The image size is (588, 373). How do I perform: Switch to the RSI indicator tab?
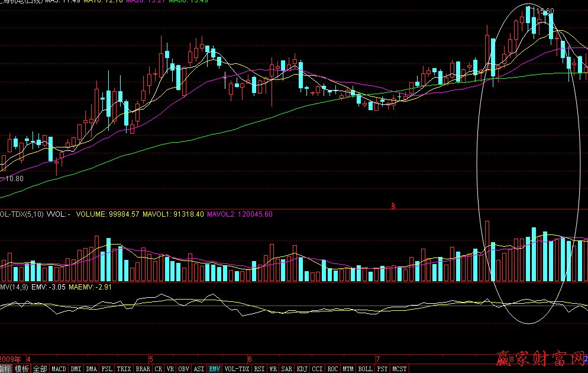pyautogui.click(x=259, y=369)
